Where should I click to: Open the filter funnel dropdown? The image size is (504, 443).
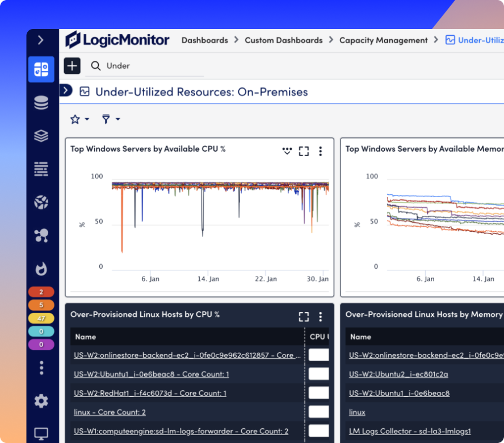pyautogui.click(x=111, y=119)
